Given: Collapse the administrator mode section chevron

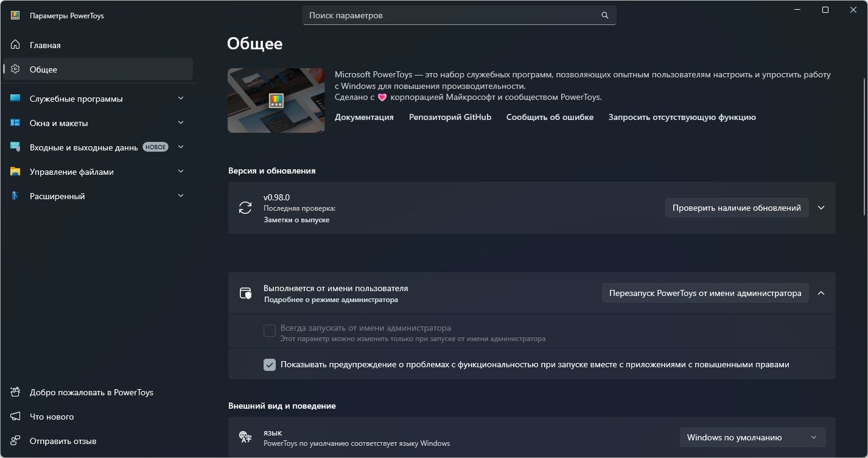Looking at the screenshot, I should pyautogui.click(x=821, y=293).
